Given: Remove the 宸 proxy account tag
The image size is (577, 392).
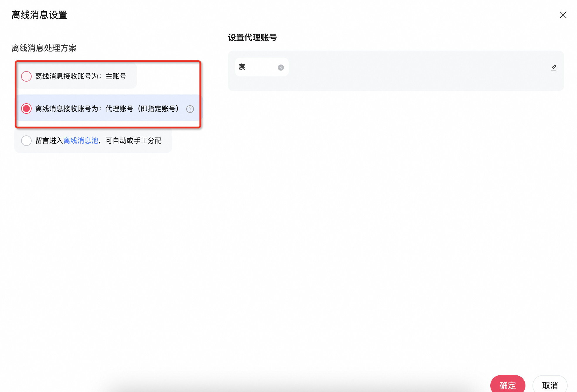Looking at the screenshot, I should click(x=281, y=68).
